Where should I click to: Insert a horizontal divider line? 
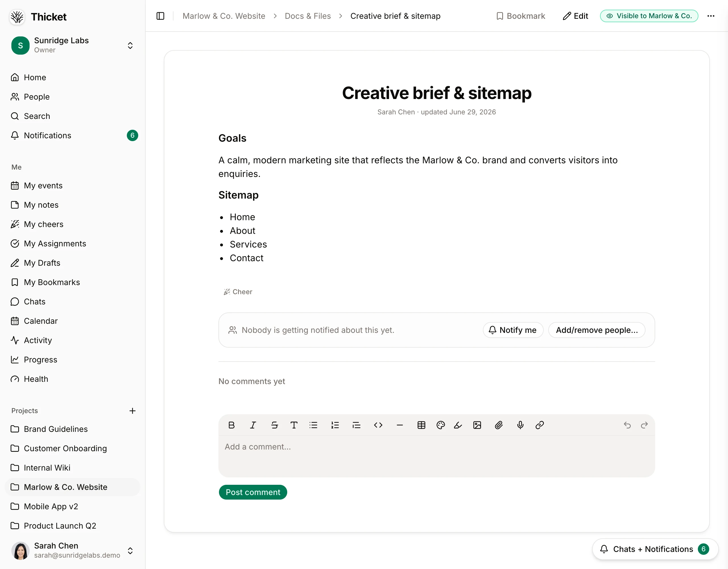tap(400, 425)
